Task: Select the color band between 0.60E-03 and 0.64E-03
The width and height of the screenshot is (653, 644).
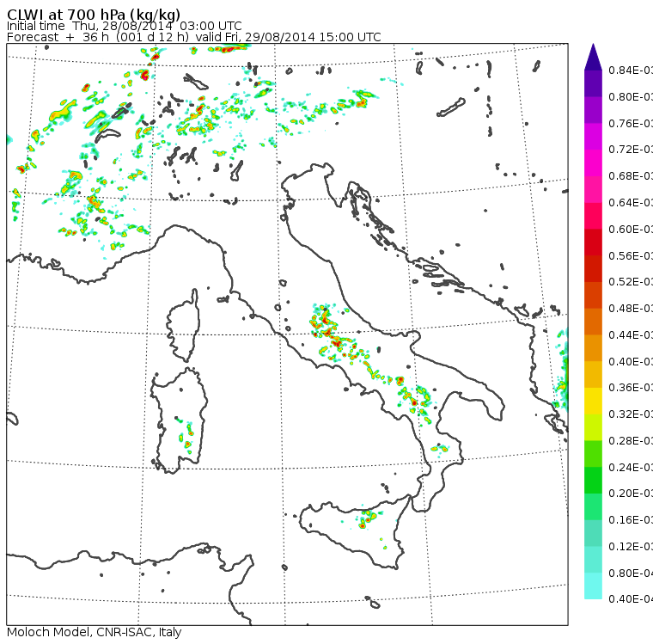Action: (593, 216)
